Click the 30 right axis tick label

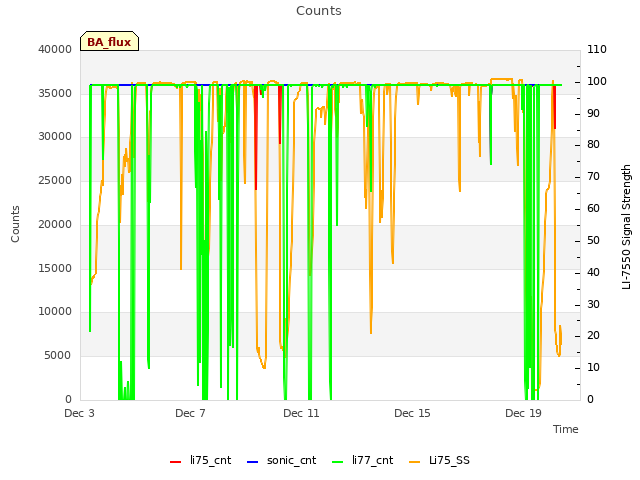pos(593,304)
